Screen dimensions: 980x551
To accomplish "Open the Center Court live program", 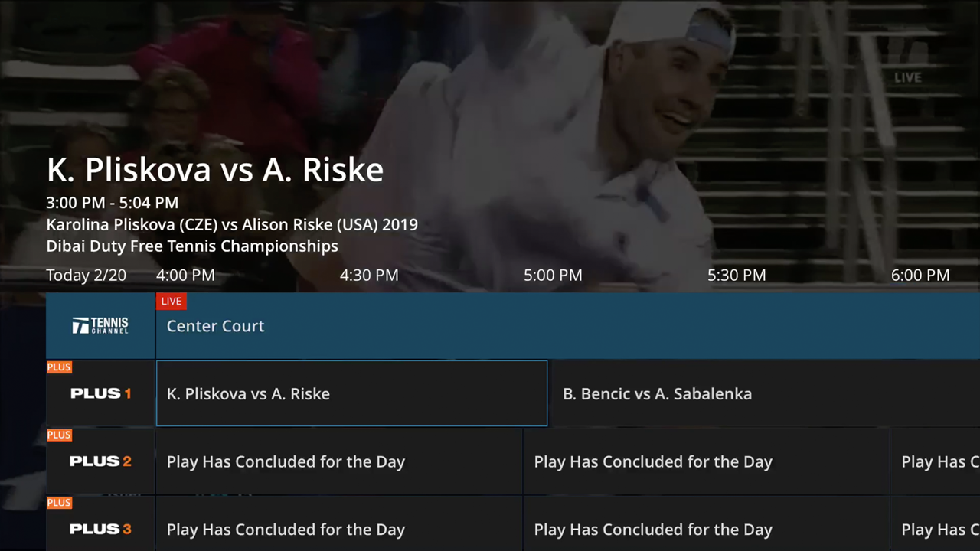I will pos(215,325).
